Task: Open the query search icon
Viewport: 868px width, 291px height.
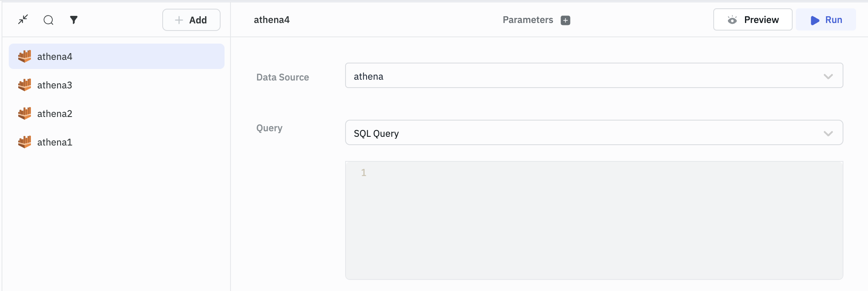Action: 48,20
